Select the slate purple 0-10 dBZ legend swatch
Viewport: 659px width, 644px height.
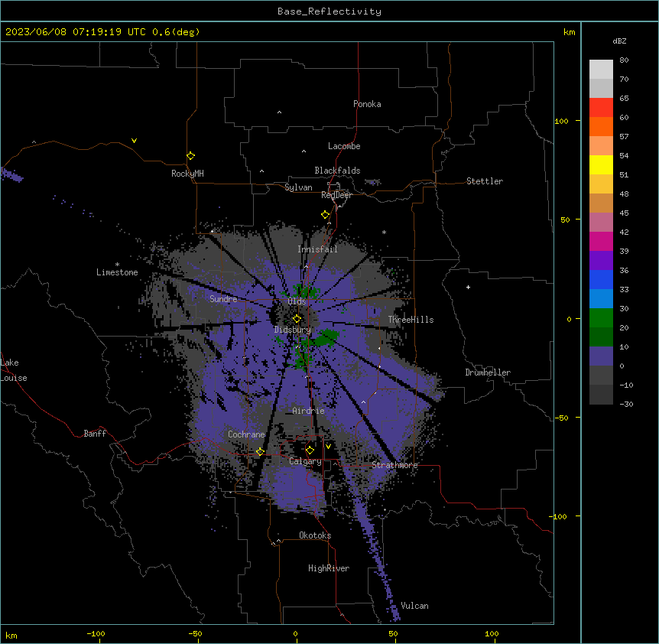tap(601, 356)
